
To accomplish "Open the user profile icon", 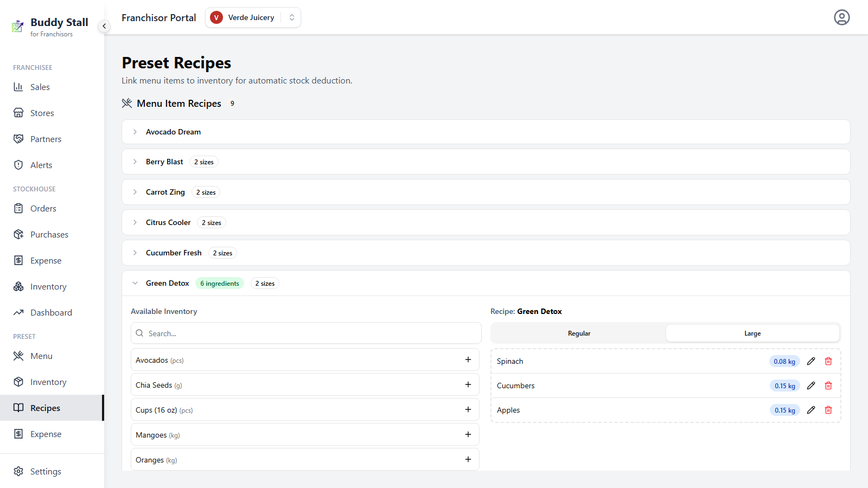I will [x=841, y=17].
